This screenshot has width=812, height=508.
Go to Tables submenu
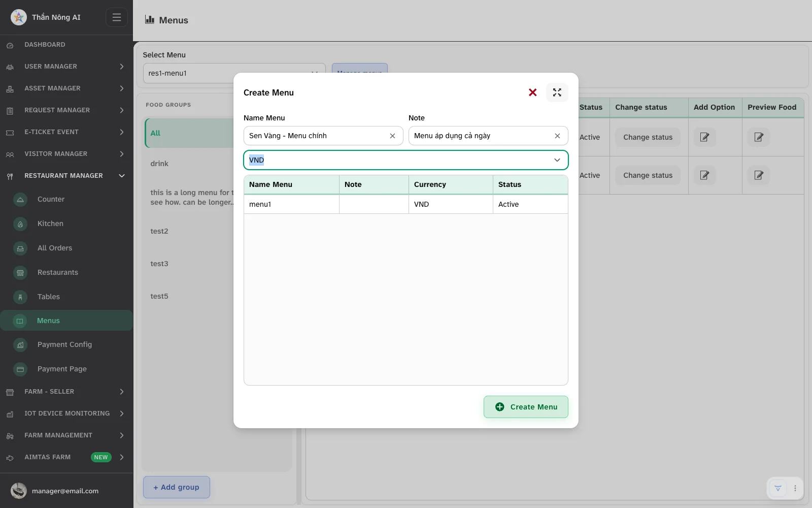pos(49,297)
